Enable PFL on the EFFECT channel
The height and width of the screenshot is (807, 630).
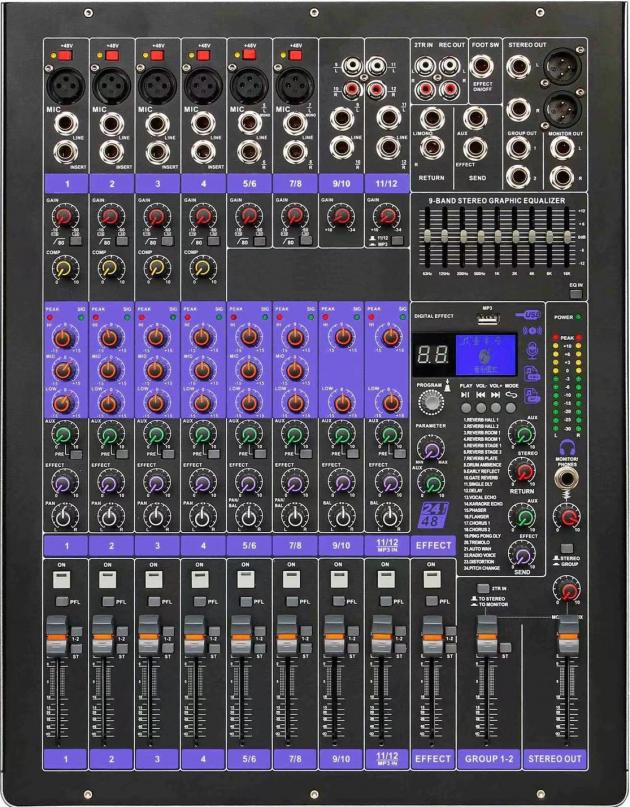(x=432, y=601)
